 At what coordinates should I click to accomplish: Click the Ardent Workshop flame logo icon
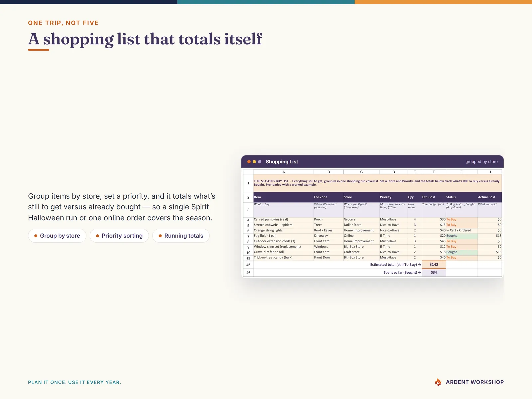[438, 382]
